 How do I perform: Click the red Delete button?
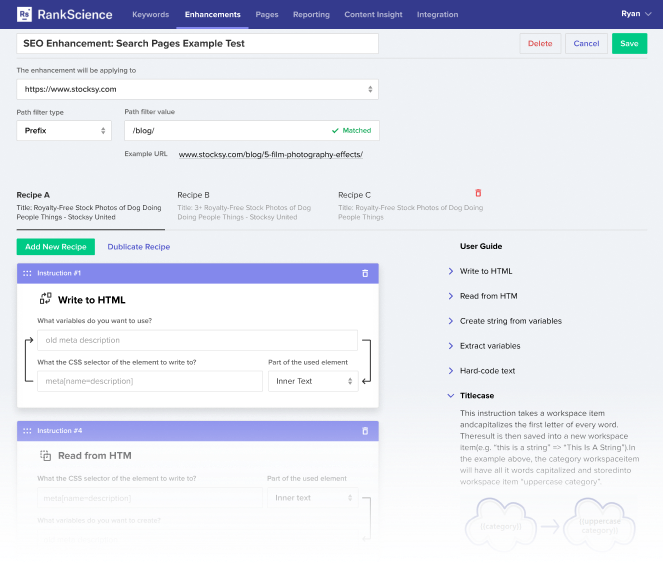coord(540,44)
